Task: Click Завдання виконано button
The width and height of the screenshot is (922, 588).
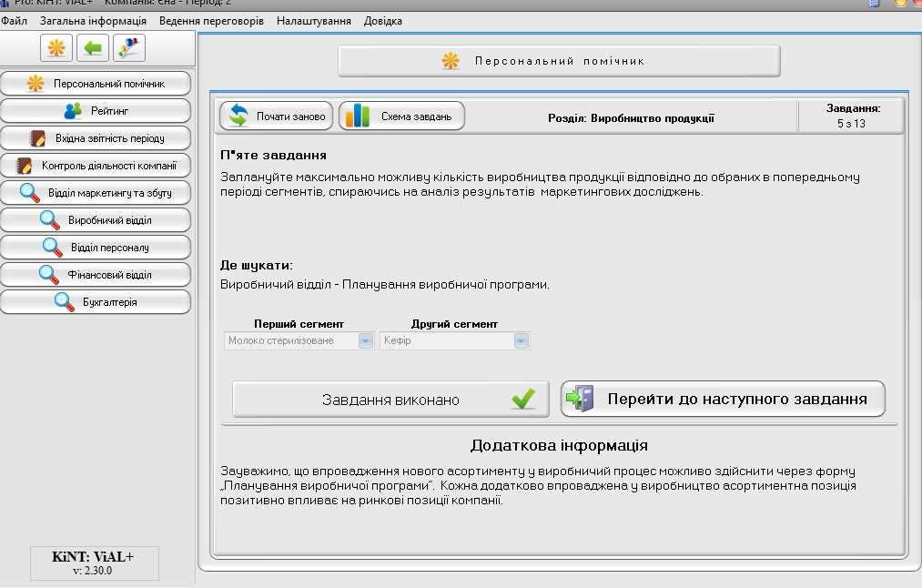Action: click(390, 400)
